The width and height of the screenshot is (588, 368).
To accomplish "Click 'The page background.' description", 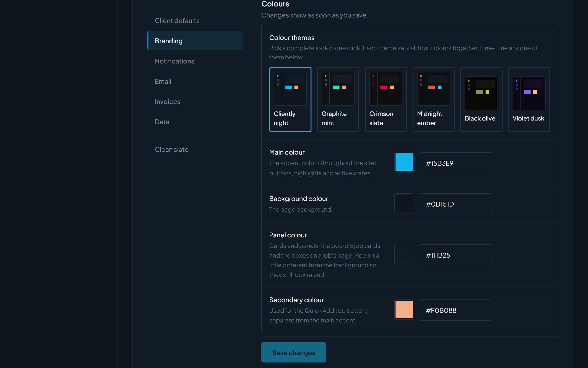I will [301, 209].
